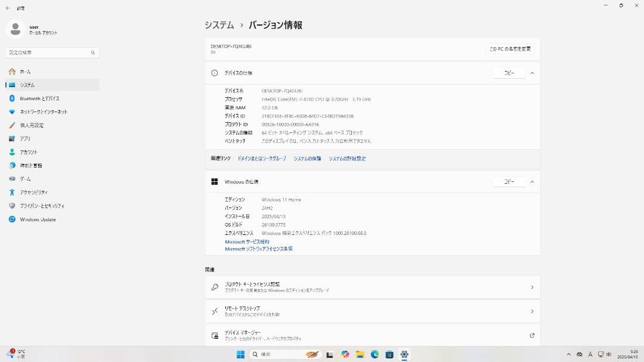Viewport: 644px width, 362px height.
Task: Launch Paint from the taskbar
Action: [x=312, y=354]
